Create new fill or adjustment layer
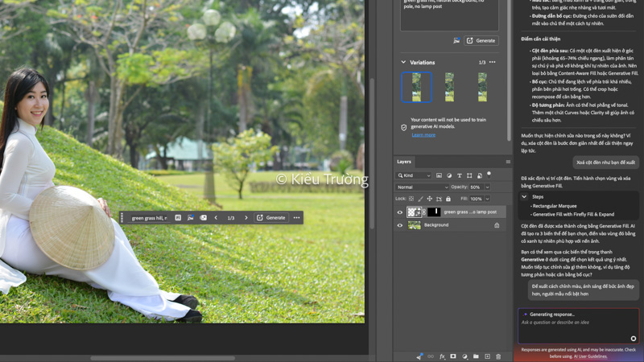Viewport: 644px width, 362px height. point(464,356)
